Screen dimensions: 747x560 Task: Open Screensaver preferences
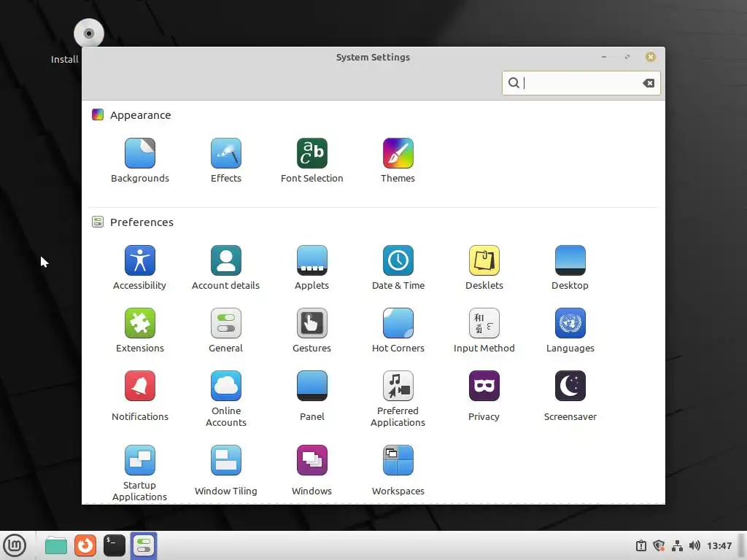point(570,396)
